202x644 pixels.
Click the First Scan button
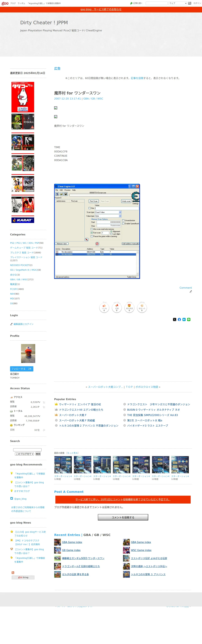click(94, 201)
